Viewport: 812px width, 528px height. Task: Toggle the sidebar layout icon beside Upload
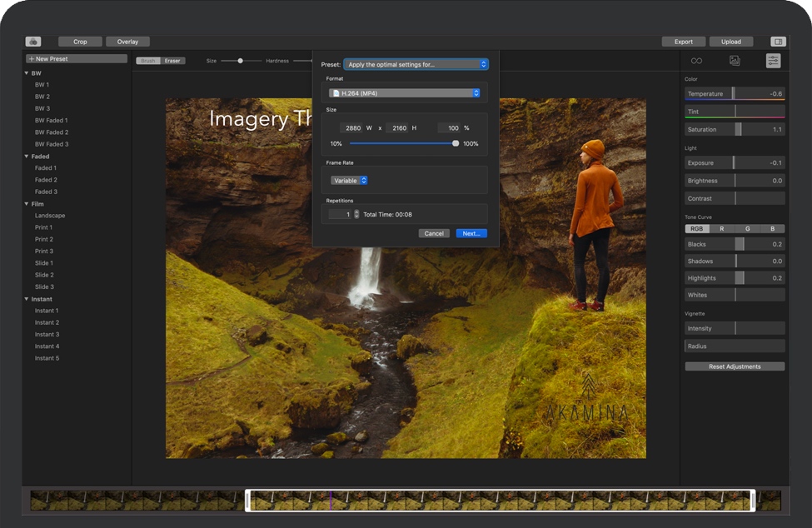pyautogui.click(x=778, y=42)
